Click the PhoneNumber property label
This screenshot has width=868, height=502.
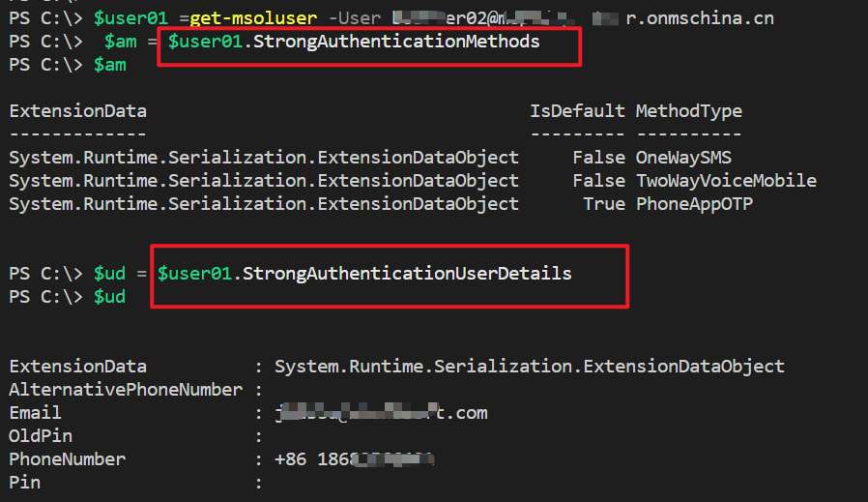tap(68, 459)
